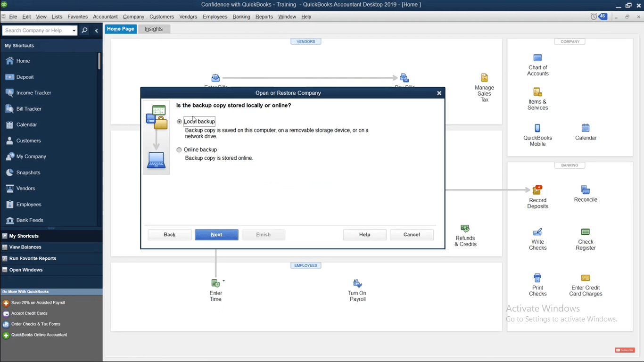Close the Open or Restore Company dialog
Viewport: 644px width, 362px height.
(x=439, y=93)
